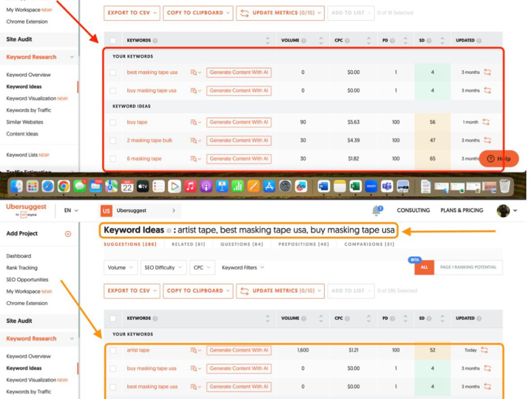532x399 pixels.
Task: Tick the checkbox for 'artist tape'
Action: pyautogui.click(x=113, y=350)
